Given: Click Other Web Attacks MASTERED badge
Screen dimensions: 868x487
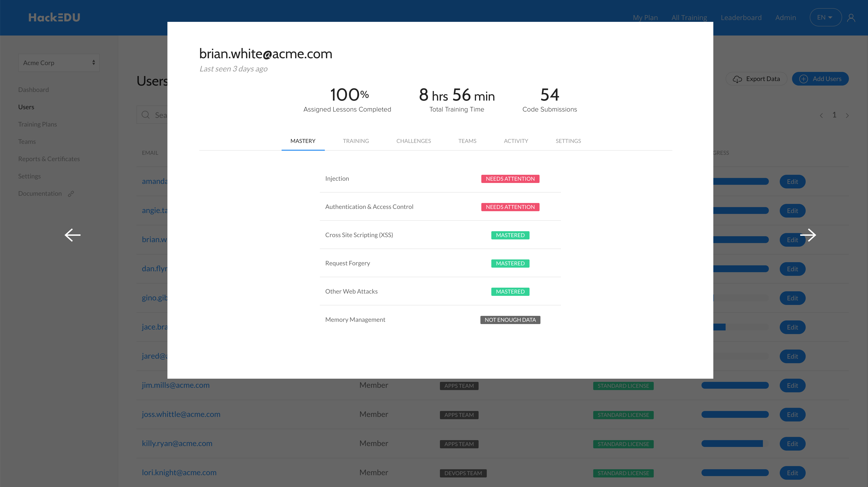Looking at the screenshot, I should 510,292.
